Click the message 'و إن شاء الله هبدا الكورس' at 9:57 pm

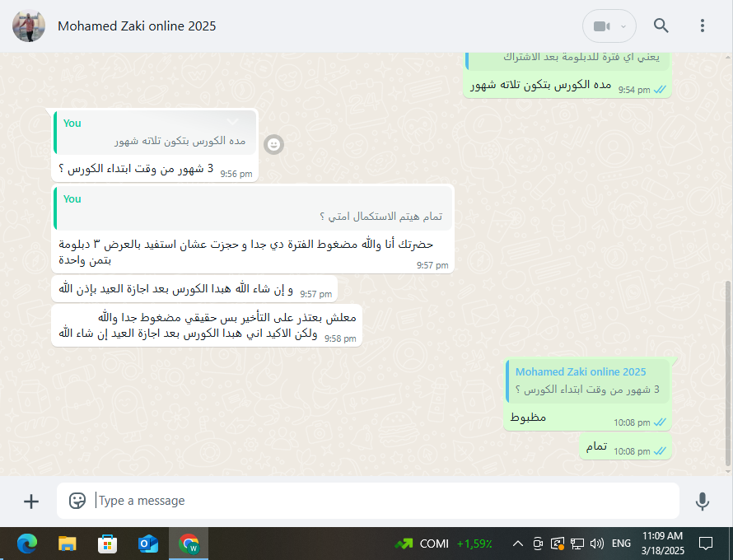pos(175,289)
